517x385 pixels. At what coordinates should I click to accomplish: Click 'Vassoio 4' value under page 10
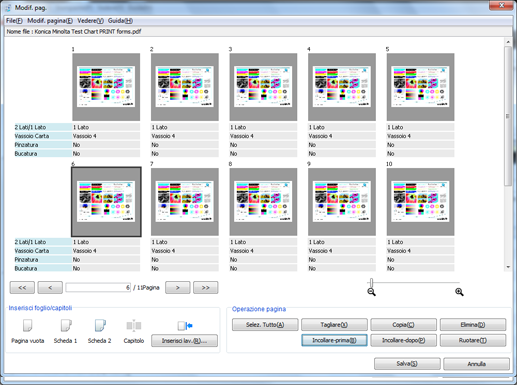click(x=420, y=251)
